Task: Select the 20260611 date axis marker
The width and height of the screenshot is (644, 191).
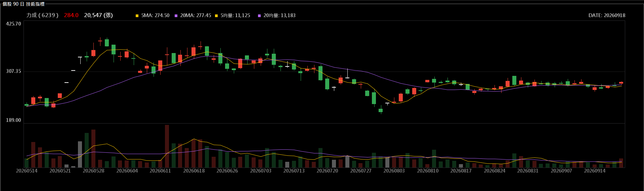Action: tap(160, 171)
